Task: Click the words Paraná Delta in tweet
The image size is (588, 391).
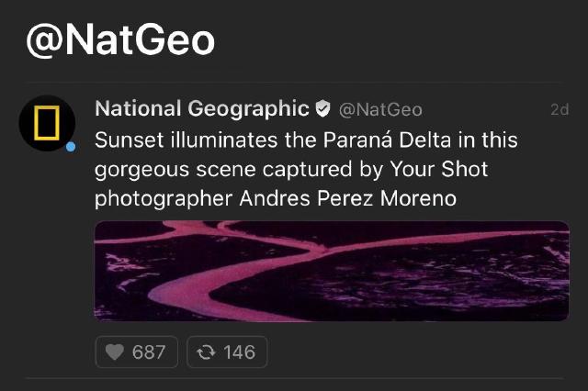Action: click(387, 140)
